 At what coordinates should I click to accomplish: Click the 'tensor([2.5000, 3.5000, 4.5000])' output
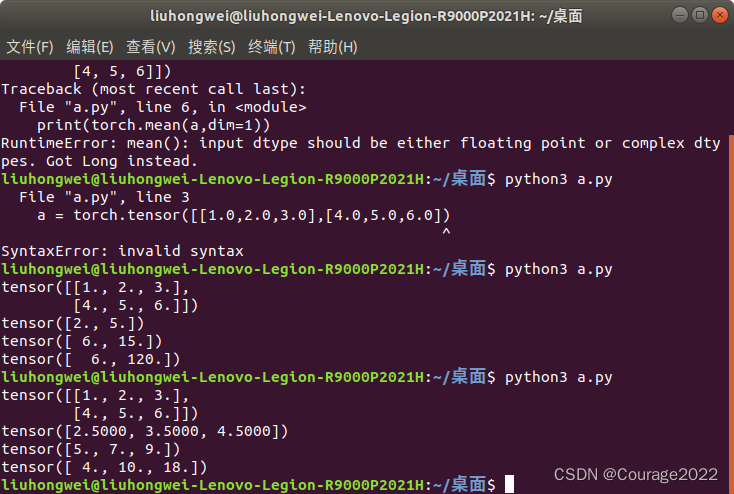click(x=145, y=431)
